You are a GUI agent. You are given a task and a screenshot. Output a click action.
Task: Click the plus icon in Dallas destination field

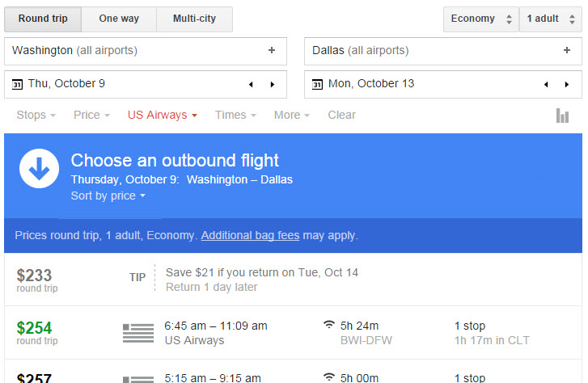pos(567,50)
